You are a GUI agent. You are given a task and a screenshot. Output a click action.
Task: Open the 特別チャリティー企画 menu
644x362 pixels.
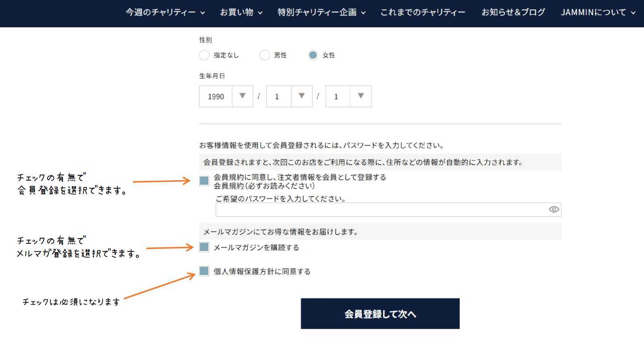321,12
